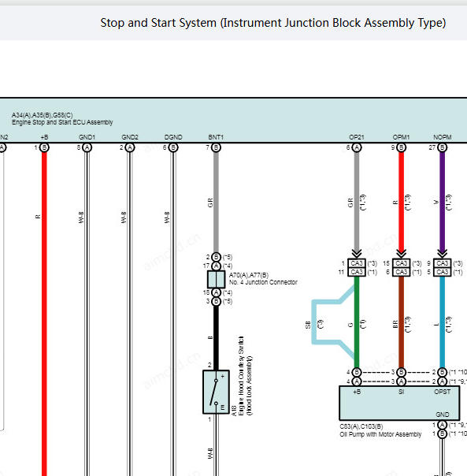Screen dimensions: 467x476
Task: Select pin 6 B circle under DGND
Action: point(173,147)
